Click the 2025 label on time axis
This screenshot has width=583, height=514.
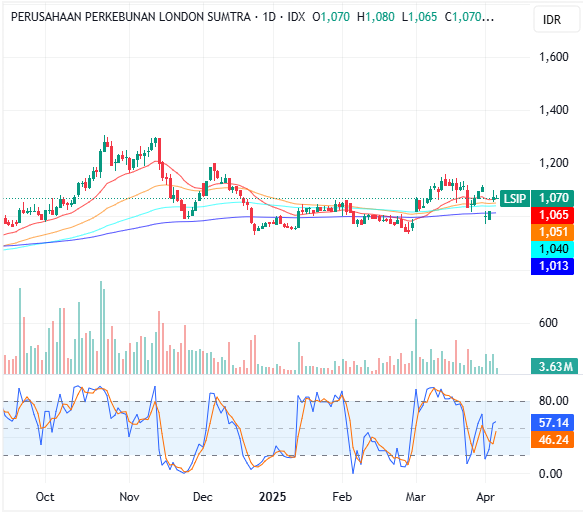273,497
